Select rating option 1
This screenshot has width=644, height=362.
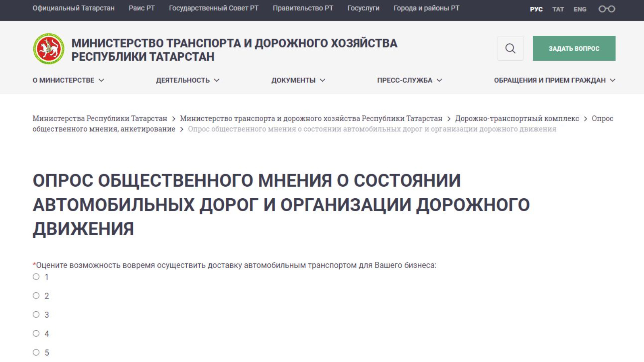36,277
